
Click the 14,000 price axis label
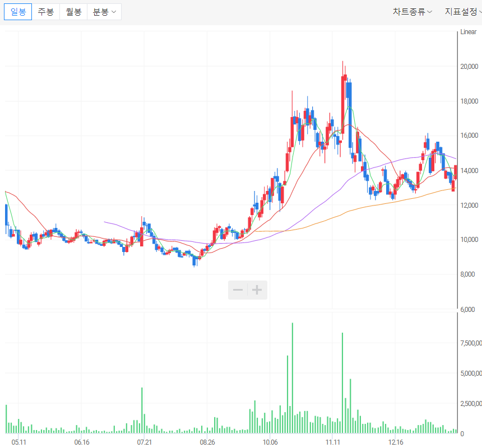(x=469, y=170)
